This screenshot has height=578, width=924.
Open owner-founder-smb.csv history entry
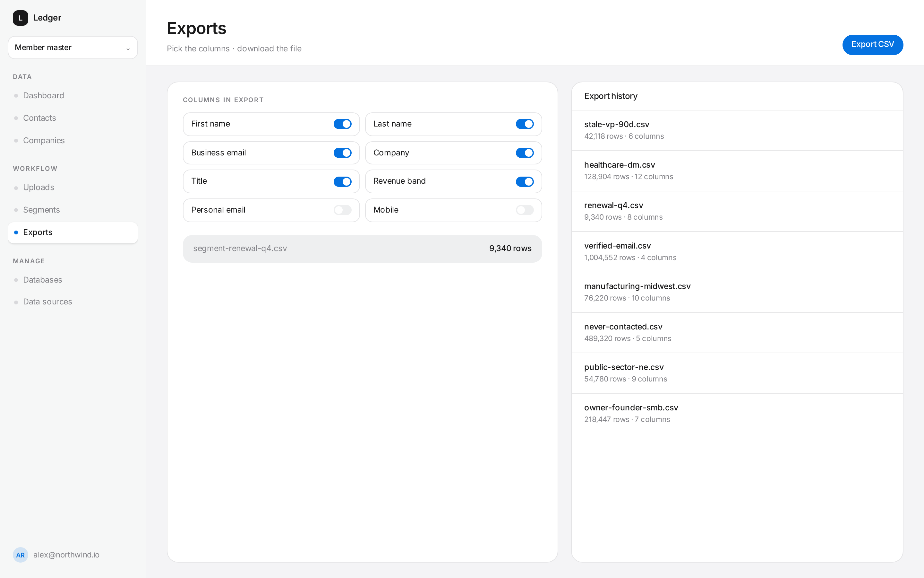click(737, 414)
